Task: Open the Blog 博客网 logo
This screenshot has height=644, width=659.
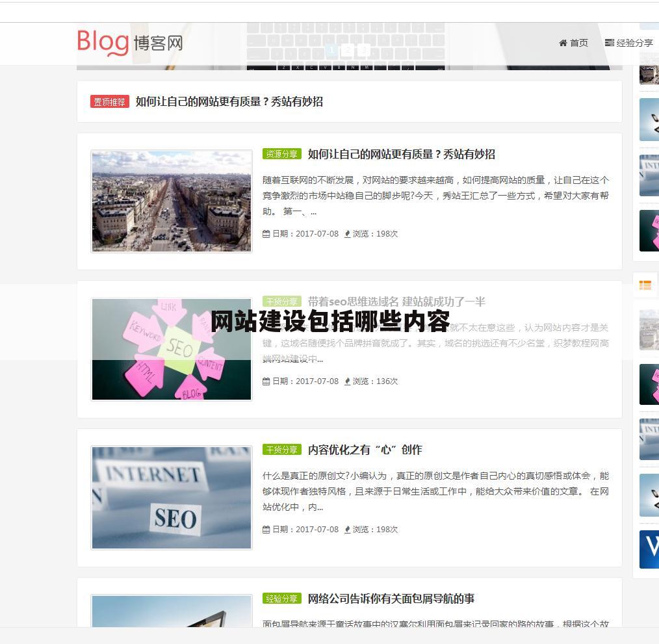Action: 130,42
